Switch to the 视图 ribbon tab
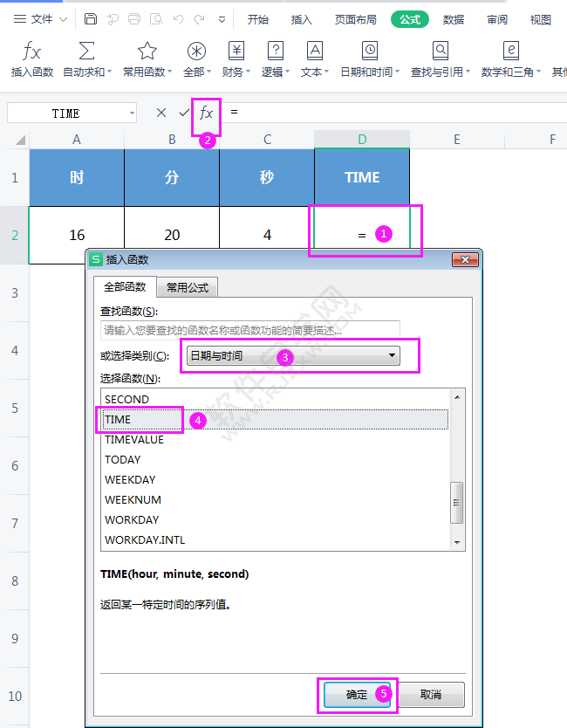The image size is (567, 728). 541,19
